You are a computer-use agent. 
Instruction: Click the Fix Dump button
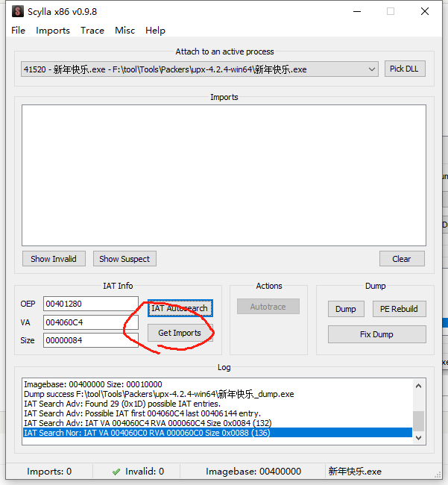coord(377,334)
